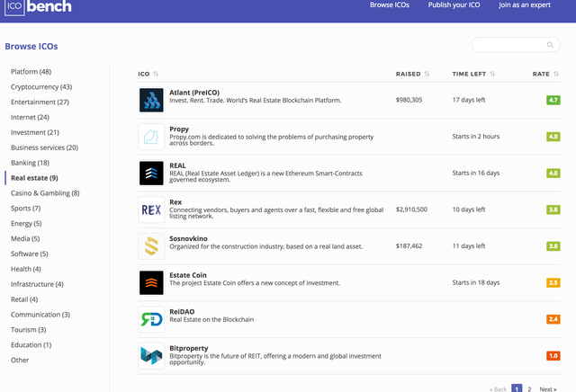Filter by Internet (24) category

pos(30,117)
